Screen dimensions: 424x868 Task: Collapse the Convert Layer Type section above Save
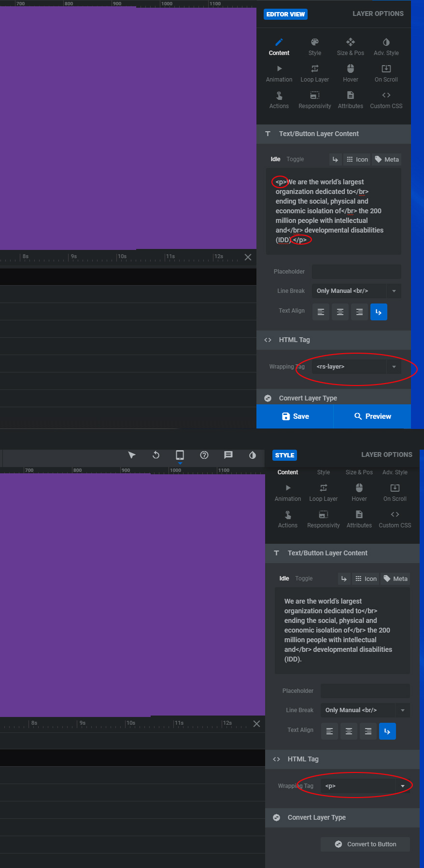308,398
